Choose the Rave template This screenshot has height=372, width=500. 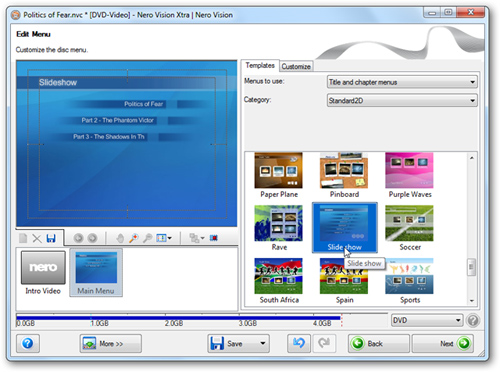[279, 228]
